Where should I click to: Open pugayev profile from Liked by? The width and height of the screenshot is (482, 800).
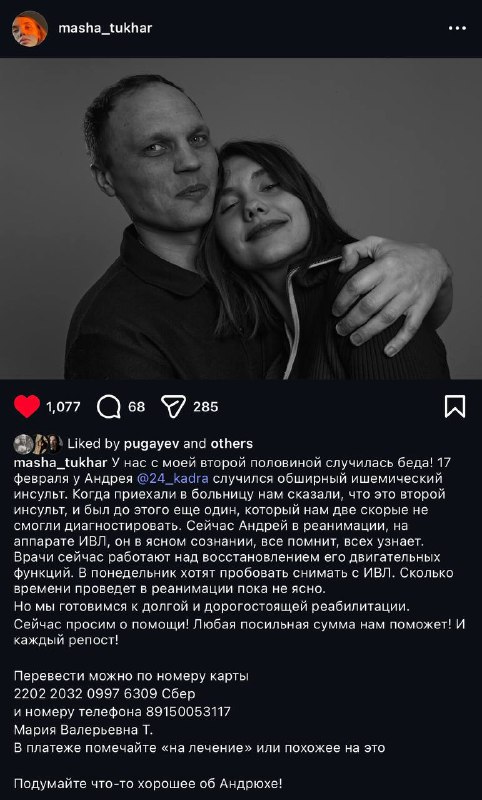coord(151,444)
